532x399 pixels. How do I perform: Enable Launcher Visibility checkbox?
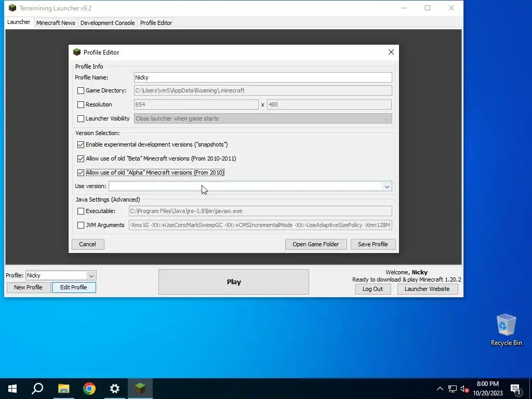pos(81,119)
